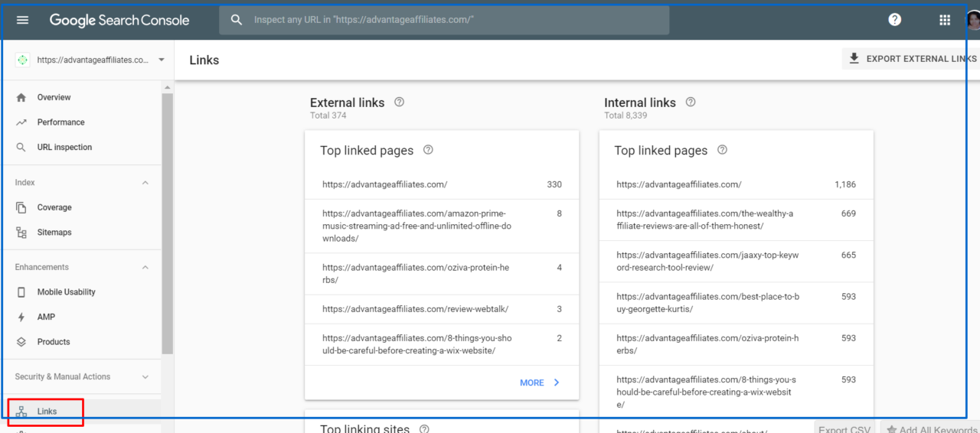This screenshot has width=980, height=433.
Task: Collapse the Enhancements section
Action: coord(145,267)
